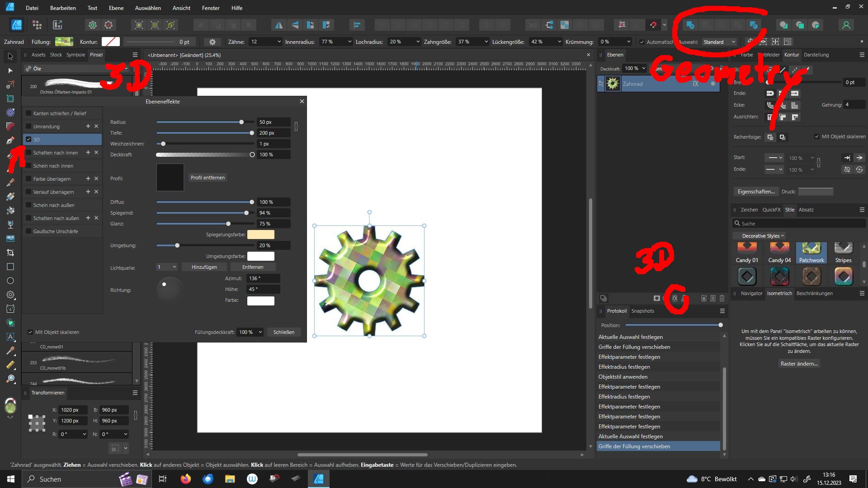Viewport: 868px width, 488px height.
Task: Open the Auswahl Standard dropdown
Action: (720, 42)
